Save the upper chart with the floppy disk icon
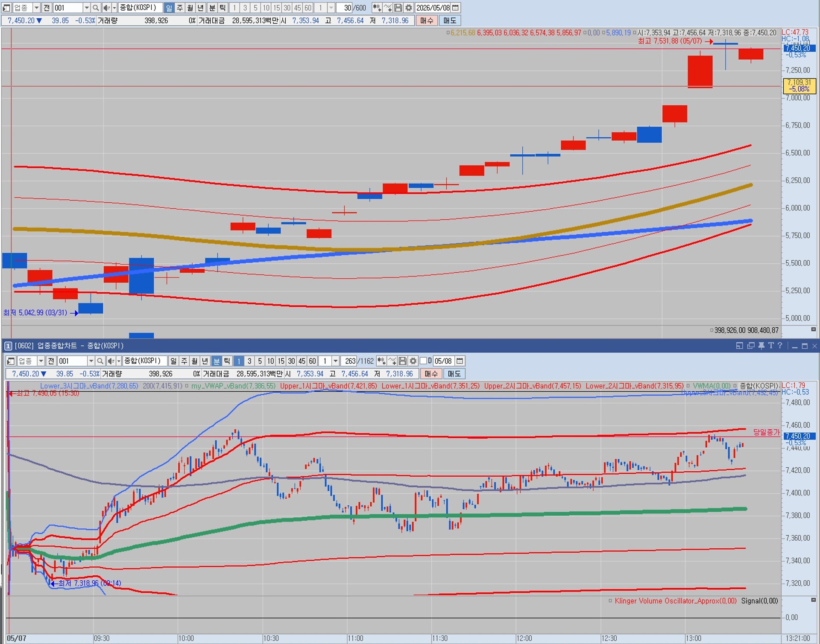 (x=398, y=8)
